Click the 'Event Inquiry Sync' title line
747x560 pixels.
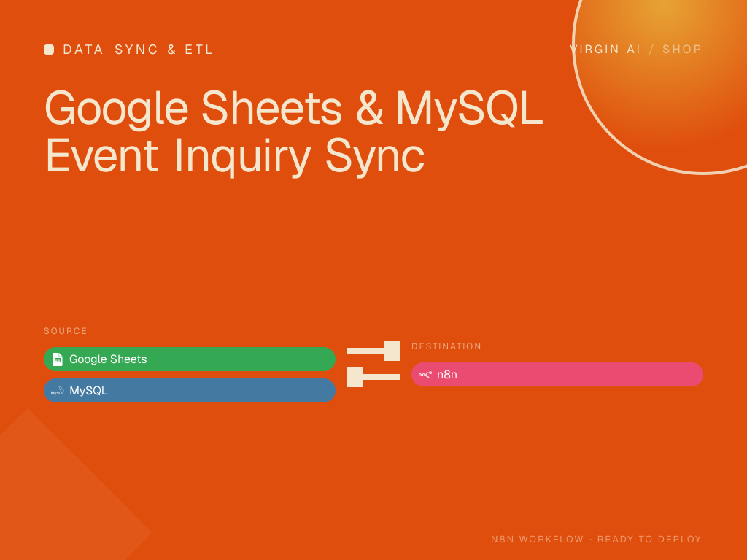(x=235, y=156)
